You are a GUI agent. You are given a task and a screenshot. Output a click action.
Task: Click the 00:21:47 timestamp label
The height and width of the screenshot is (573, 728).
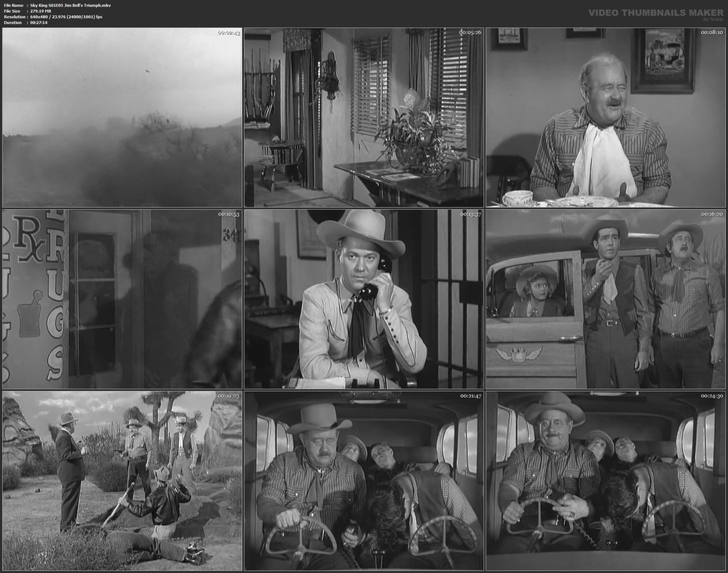tap(470, 396)
